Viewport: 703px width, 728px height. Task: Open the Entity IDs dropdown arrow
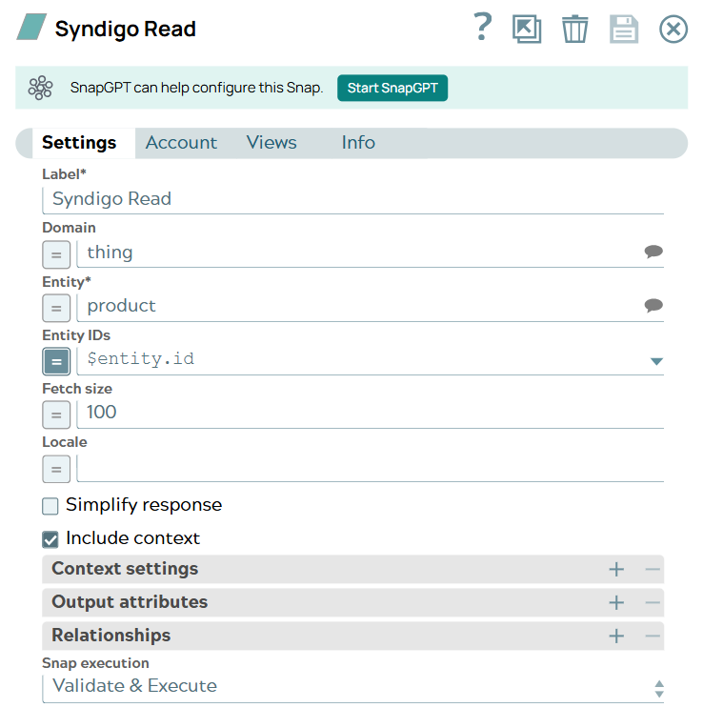(656, 361)
